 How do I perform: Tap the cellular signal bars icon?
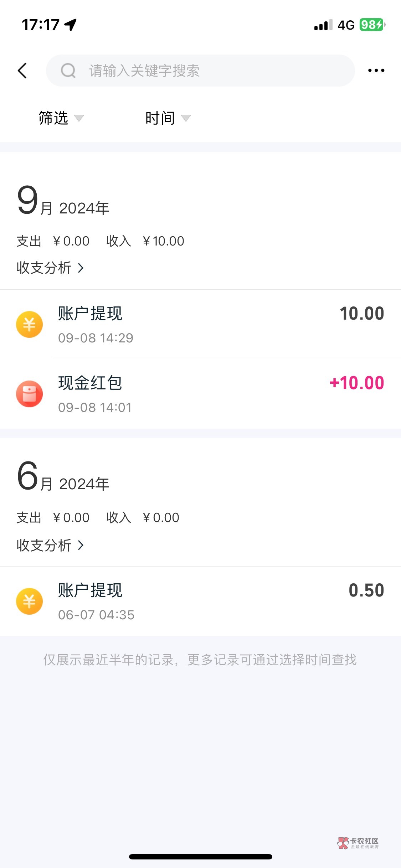323,25
